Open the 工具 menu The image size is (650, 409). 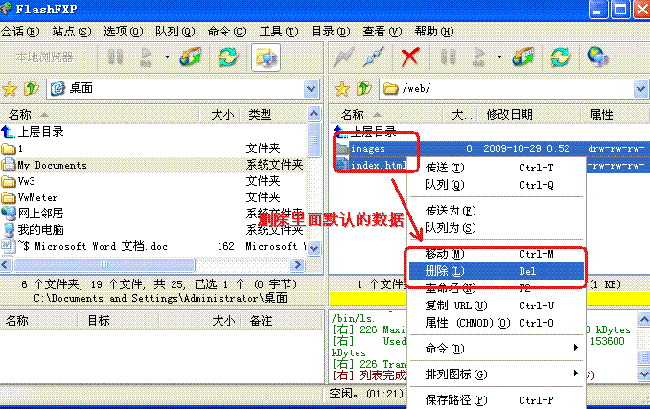click(x=279, y=31)
